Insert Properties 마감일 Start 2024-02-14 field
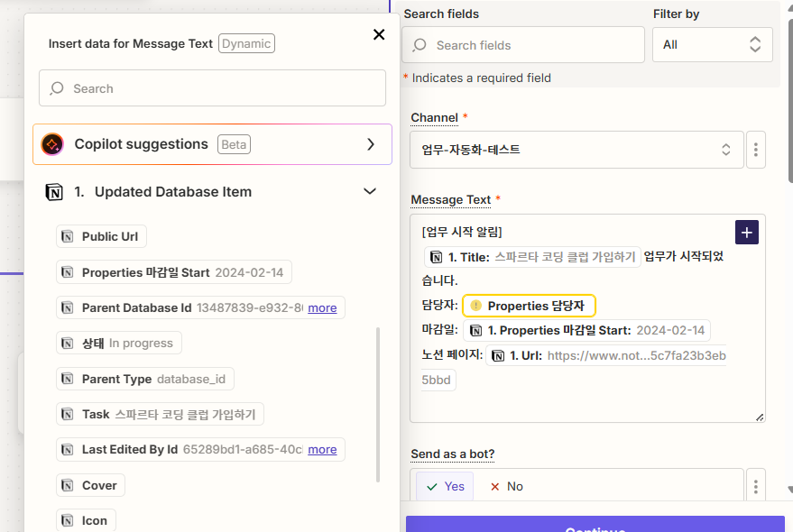 click(x=174, y=272)
